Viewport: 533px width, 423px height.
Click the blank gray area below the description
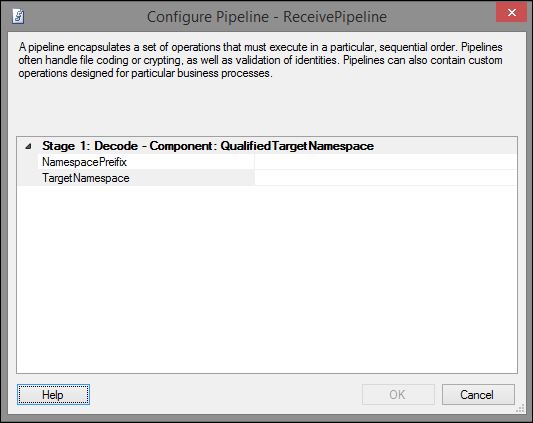pyautogui.click(x=267, y=107)
